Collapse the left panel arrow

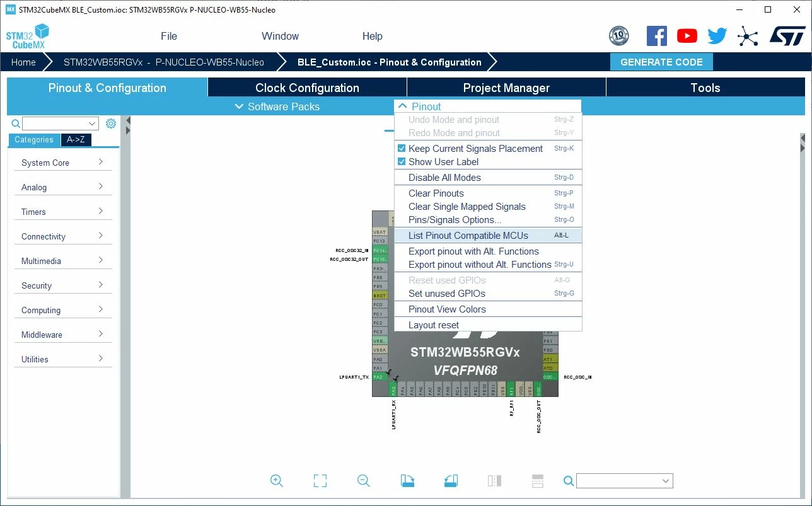128,121
